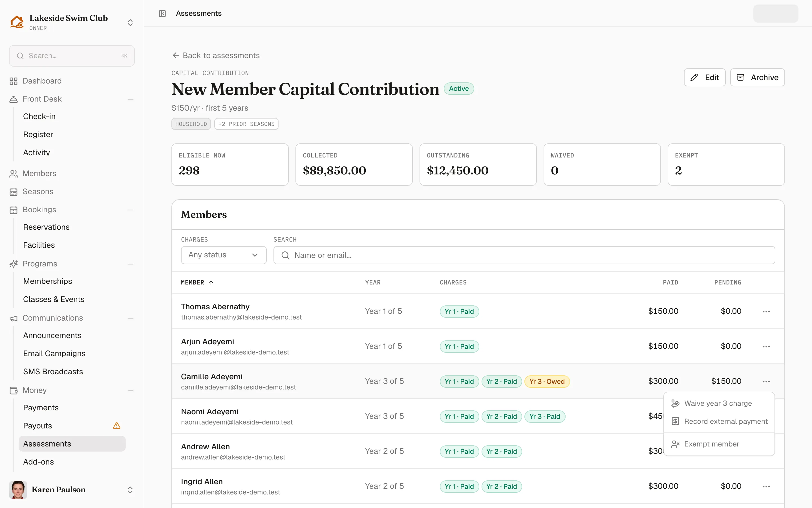
Task: Click the Archive button
Action: 757,78
